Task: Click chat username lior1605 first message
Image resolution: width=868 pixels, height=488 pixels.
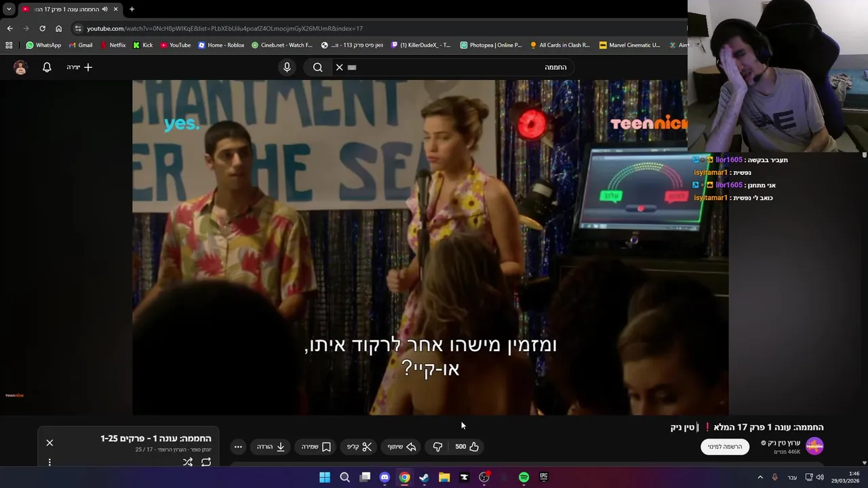Action: [x=729, y=160]
